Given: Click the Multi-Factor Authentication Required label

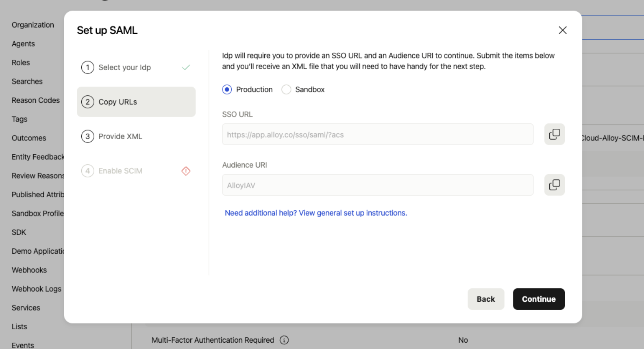Looking at the screenshot, I should coord(213,340).
